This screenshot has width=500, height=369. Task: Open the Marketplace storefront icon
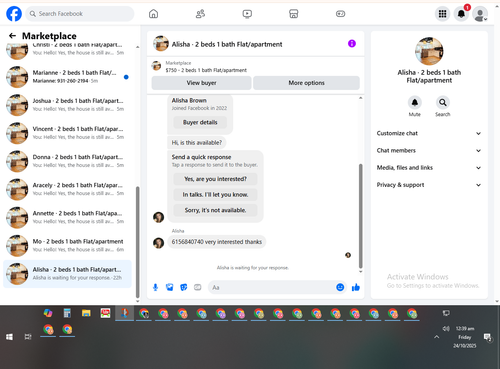pos(294,14)
